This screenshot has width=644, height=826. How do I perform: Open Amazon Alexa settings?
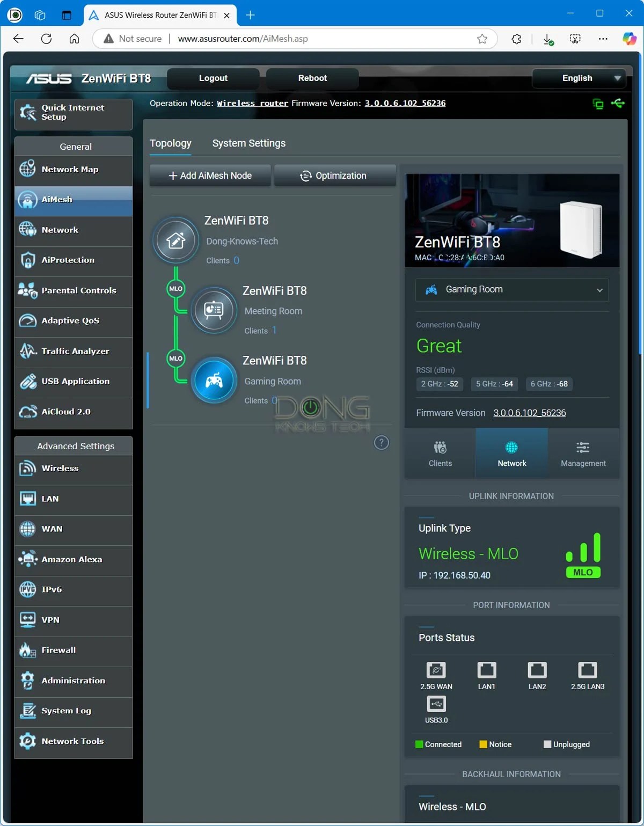[74, 560]
